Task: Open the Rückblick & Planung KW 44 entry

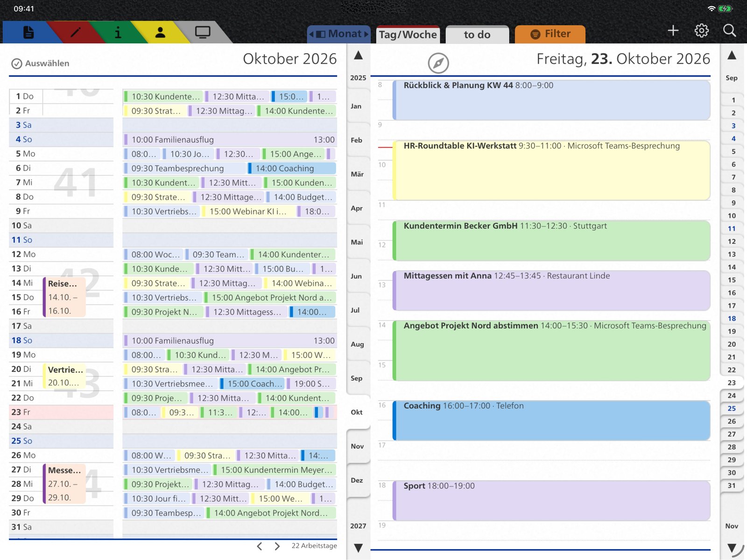Action: click(x=551, y=100)
